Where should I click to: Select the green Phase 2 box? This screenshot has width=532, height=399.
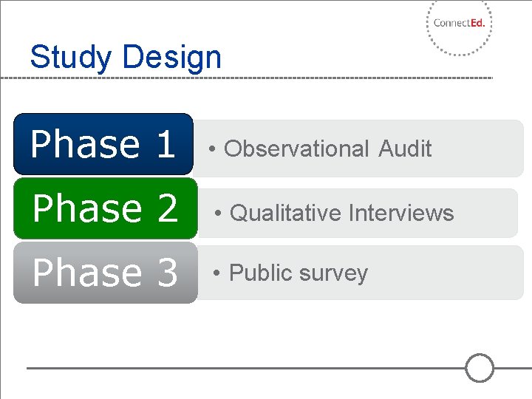point(105,208)
